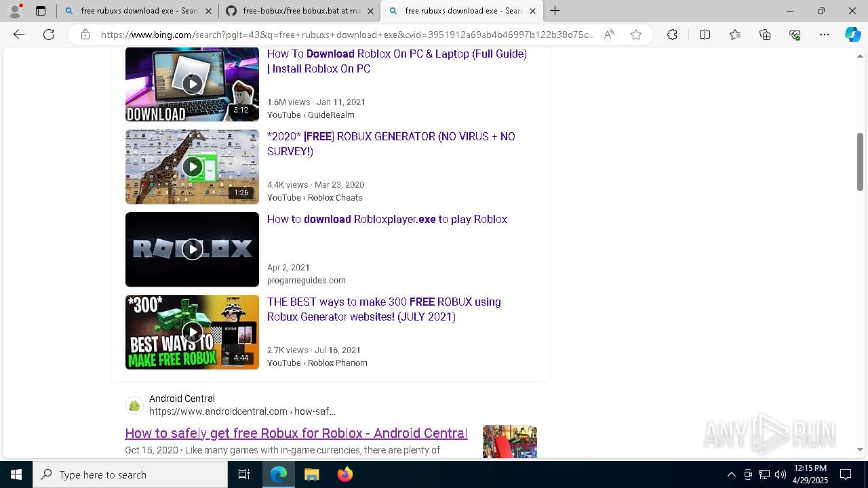Open Browser essentials heart icon
The height and width of the screenshot is (488, 868).
coord(795,35)
